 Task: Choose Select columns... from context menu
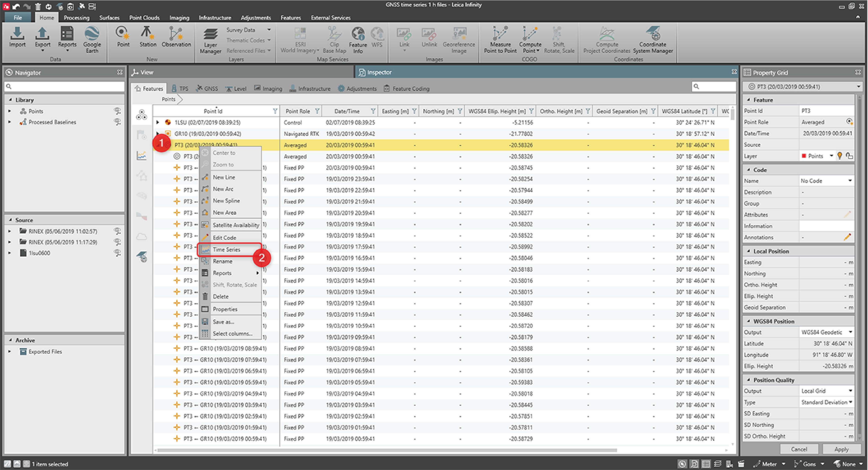pos(231,333)
